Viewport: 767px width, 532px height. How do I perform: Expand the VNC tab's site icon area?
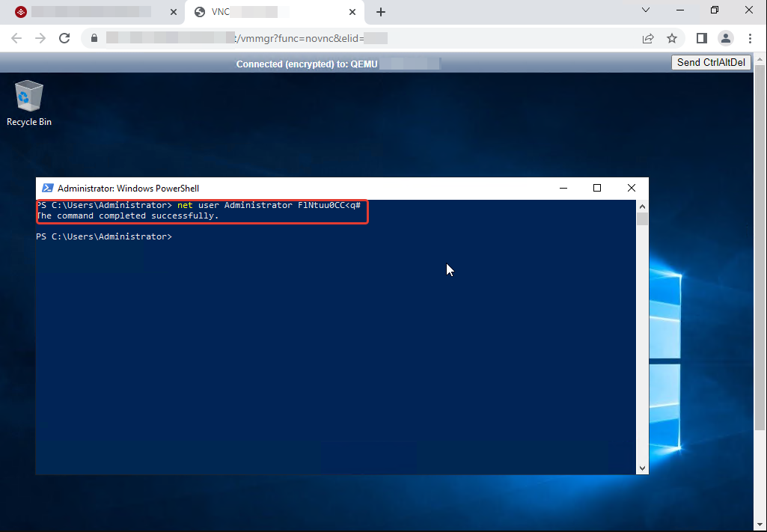199,12
